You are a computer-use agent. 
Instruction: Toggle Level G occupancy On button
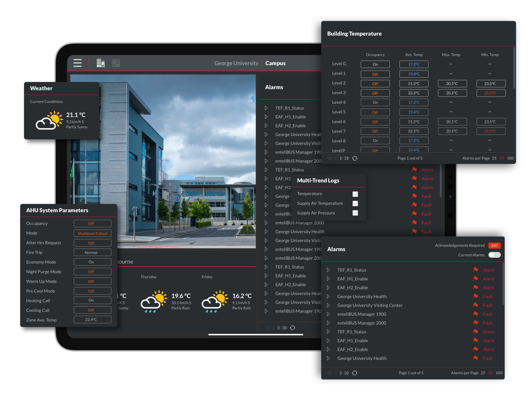point(375,65)
